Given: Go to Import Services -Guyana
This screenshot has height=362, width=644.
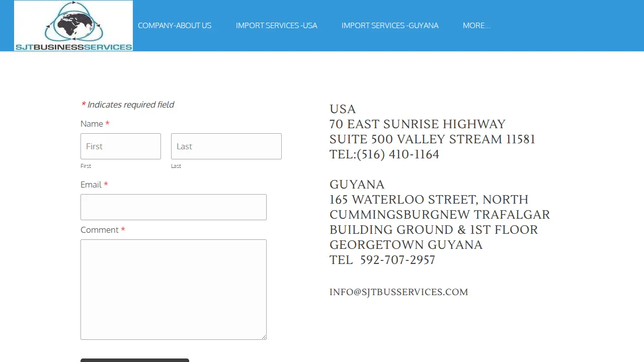Looking at the screenshot, I should tap(390, 26).
